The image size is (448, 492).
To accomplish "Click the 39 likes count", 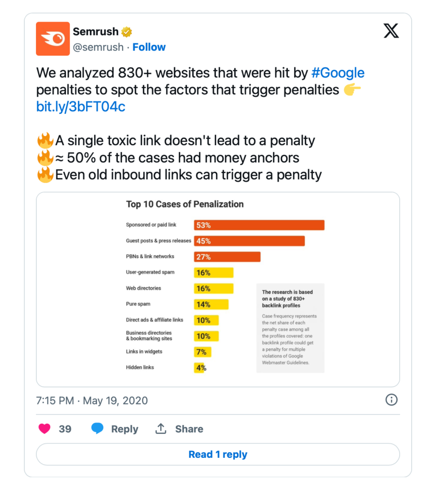I will pyautogui.click(x=65, y=429).
